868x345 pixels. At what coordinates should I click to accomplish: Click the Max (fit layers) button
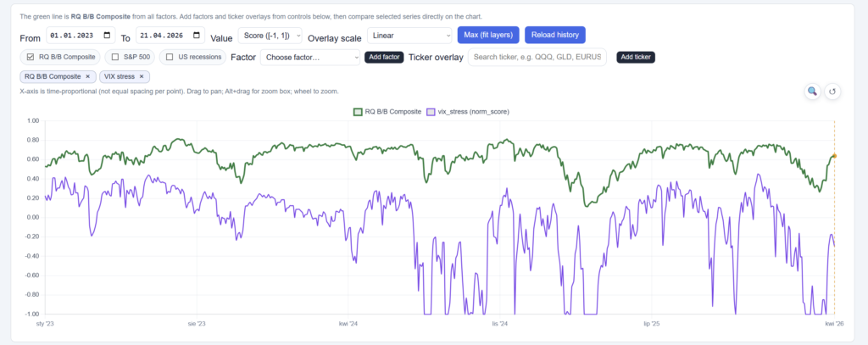pos(487,36)
